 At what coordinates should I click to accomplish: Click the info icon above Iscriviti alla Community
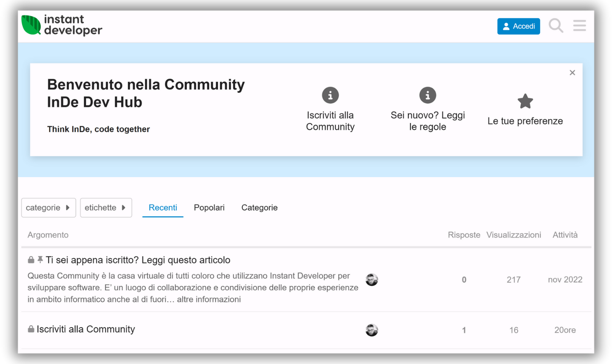[330, 95]
